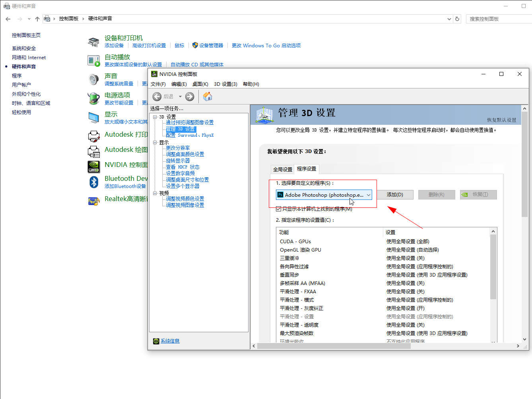532x399 pixels.
Task: Open recent locations chevron in Explorer
Action: [x=29, y=19]
